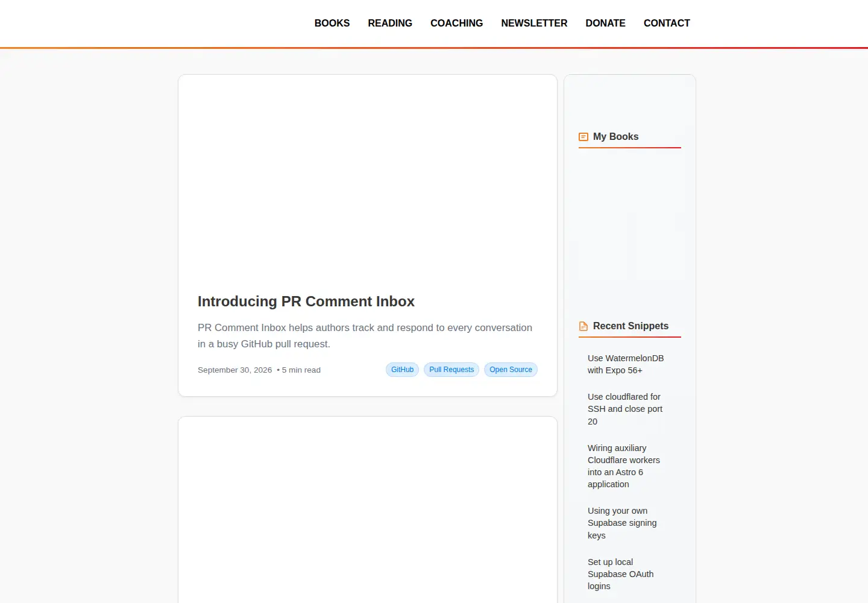Select the GitHub tag
This screenshot has height=603, width=868.
point(402,370)
